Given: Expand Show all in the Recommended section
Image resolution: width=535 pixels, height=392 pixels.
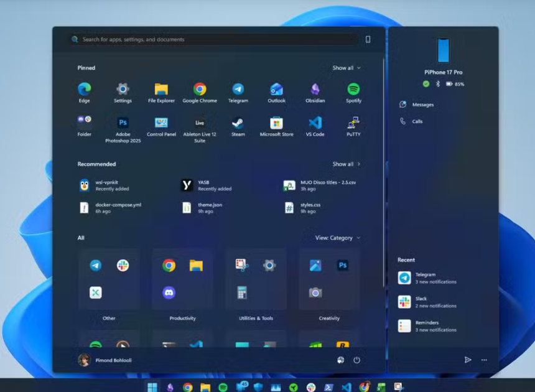Looking at the screenshot, I should pyautogui.click(x=346, y=164).
